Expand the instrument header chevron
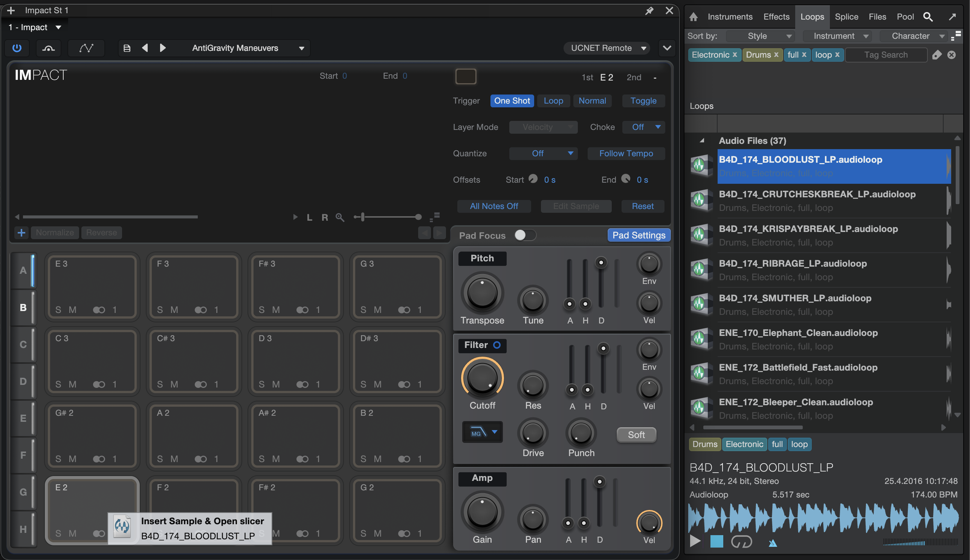 click(667, 48)
